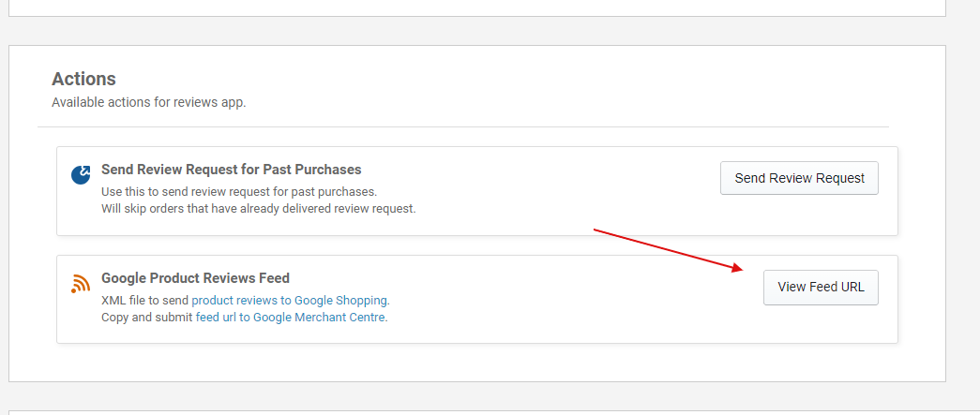This screenshot has width=980, height=415.
Task: Click the 'Copy and submit' text
Action: coord(147,318)
